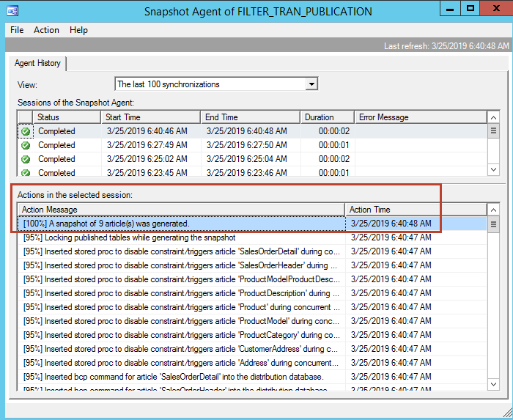Click the green status icon of 6:25:02 session

coord(26,159)
